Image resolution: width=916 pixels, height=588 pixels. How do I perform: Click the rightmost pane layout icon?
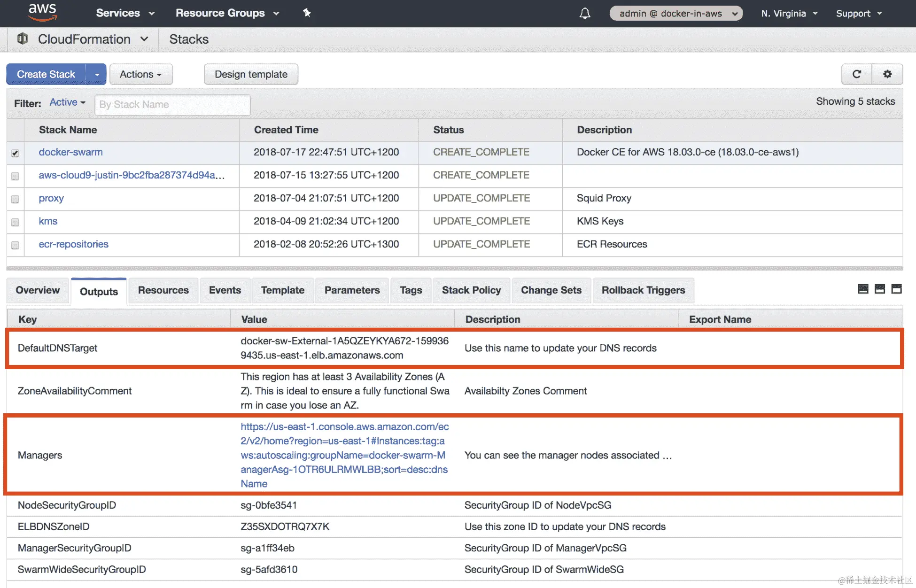(896, 289)
